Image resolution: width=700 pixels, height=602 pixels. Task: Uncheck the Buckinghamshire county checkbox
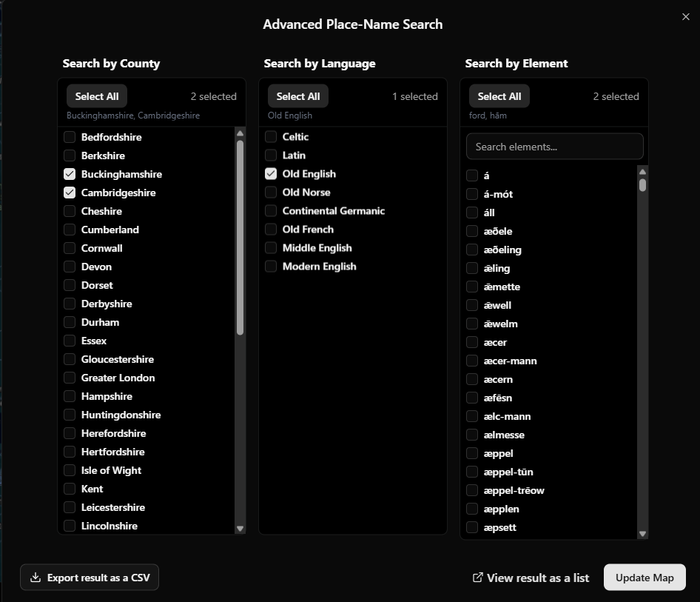pyautogui.click(x=70, y=174)
